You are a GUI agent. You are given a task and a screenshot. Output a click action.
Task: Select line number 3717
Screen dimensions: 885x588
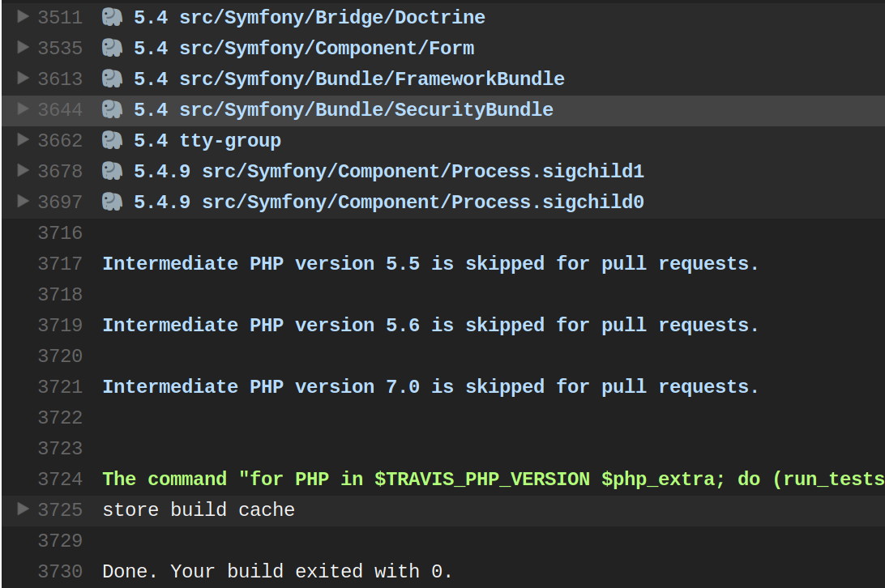[61, 264]
